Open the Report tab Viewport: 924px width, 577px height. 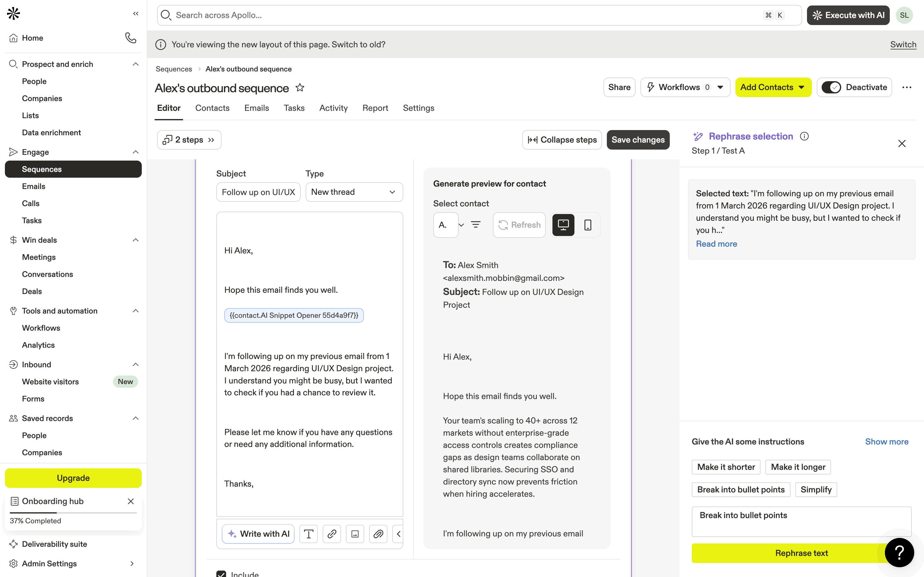[x=375, y=108]
